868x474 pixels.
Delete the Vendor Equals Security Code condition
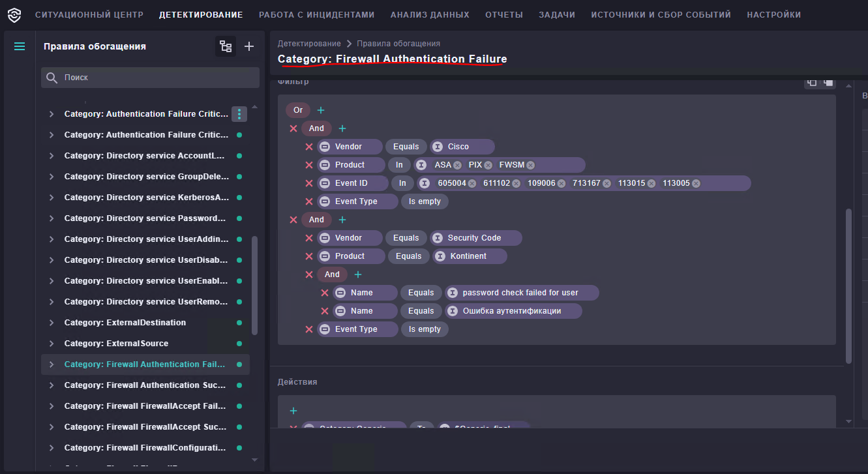click(x=309, y=238)
